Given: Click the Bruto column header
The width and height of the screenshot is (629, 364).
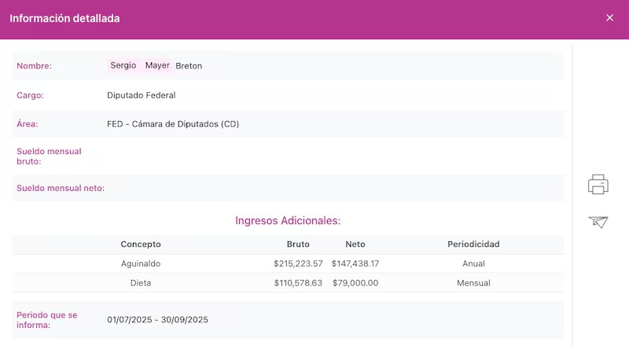Looking at the screenshot, I should (x=298, y=245).
